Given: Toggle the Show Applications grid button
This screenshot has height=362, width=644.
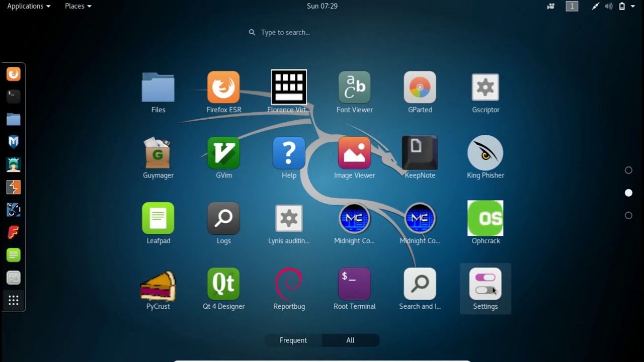Looking at the screenshot, I should click(14, 301).
